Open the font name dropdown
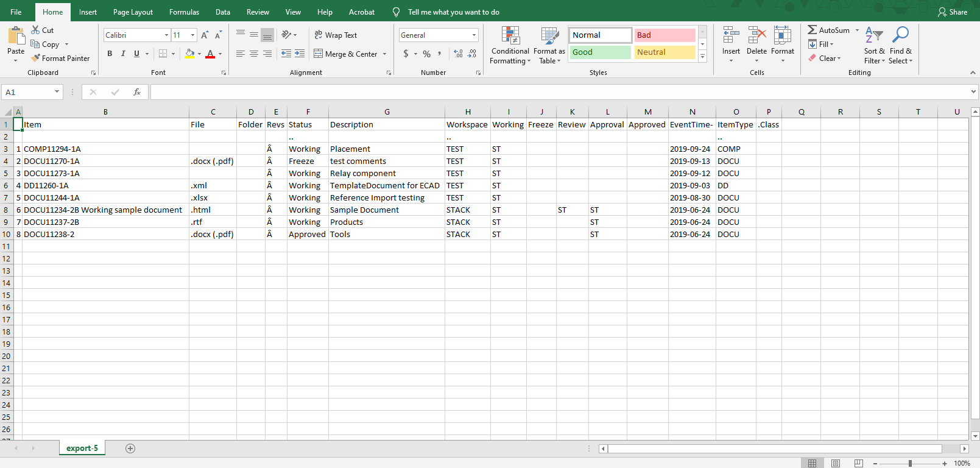980x468 pixels. point(166,35)
